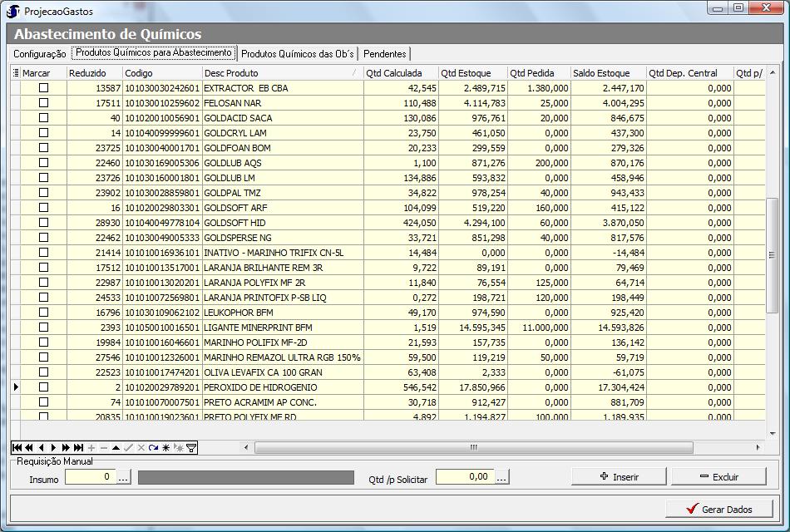Mark the checkbox for GOLDSOFT HID row
Image resolution: width=790 pixels, height=532 pixels.
(x=44, y=223)
